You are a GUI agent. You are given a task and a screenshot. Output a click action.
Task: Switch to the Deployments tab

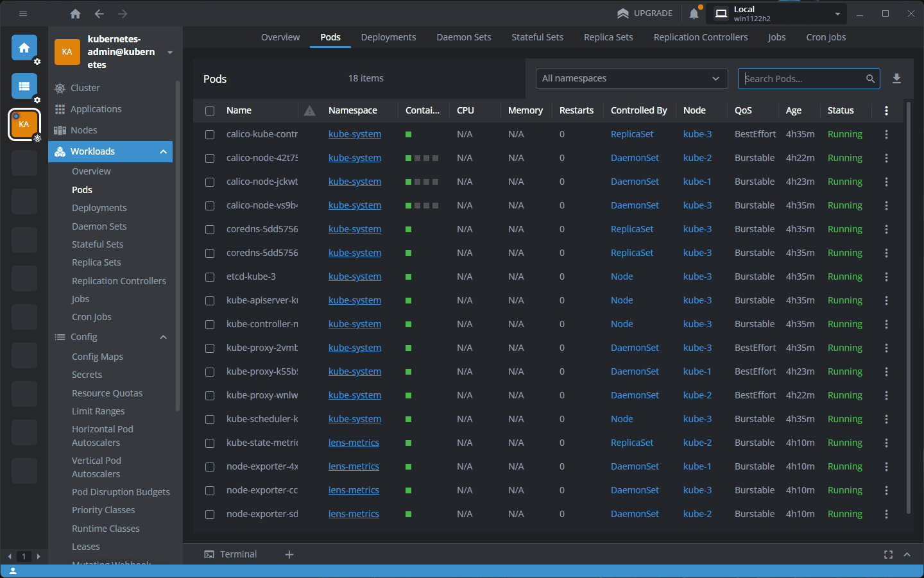pyautogui.click(x=388, y=37)
